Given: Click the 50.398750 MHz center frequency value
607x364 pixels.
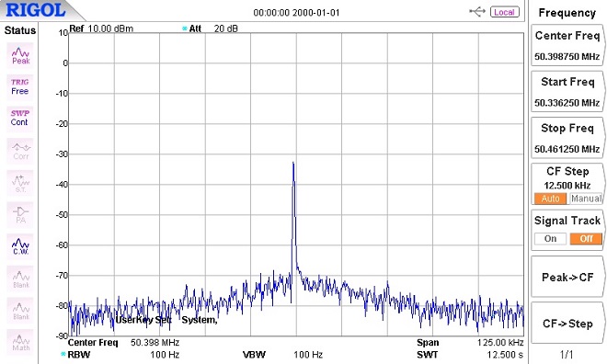Looking at the screenshot, I should pyautogui.click(x=567, y=56).
